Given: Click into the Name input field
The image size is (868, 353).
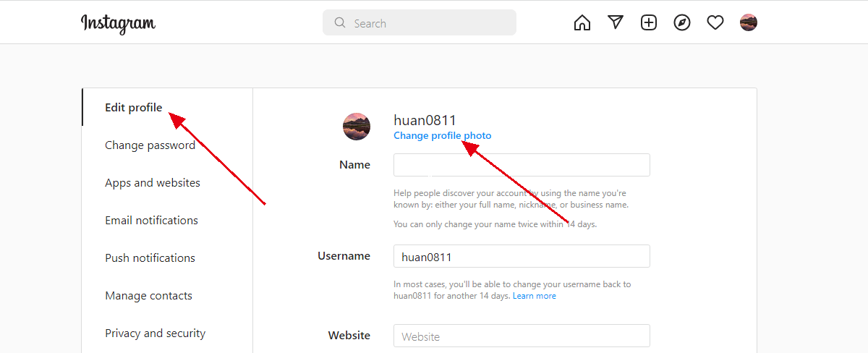Looking at the screenshot, I should point(522,165).
